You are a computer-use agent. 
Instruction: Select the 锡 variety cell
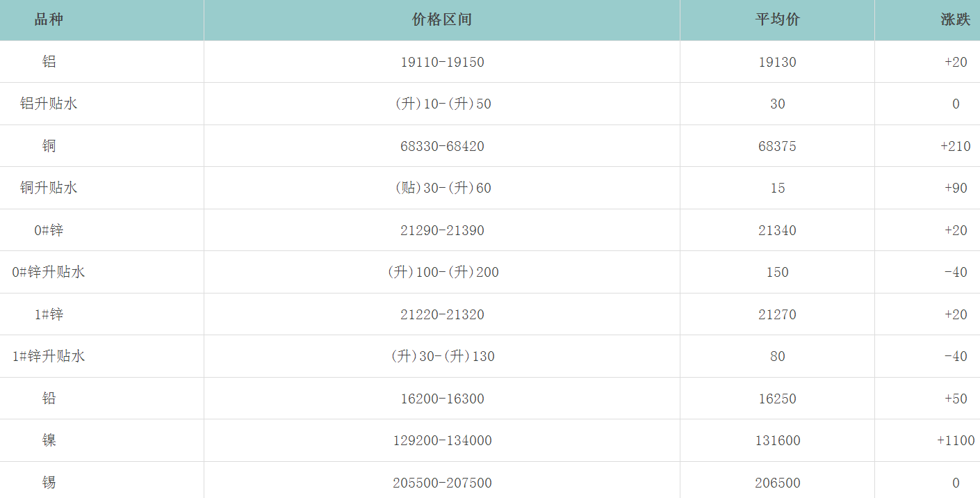point(49,483)
